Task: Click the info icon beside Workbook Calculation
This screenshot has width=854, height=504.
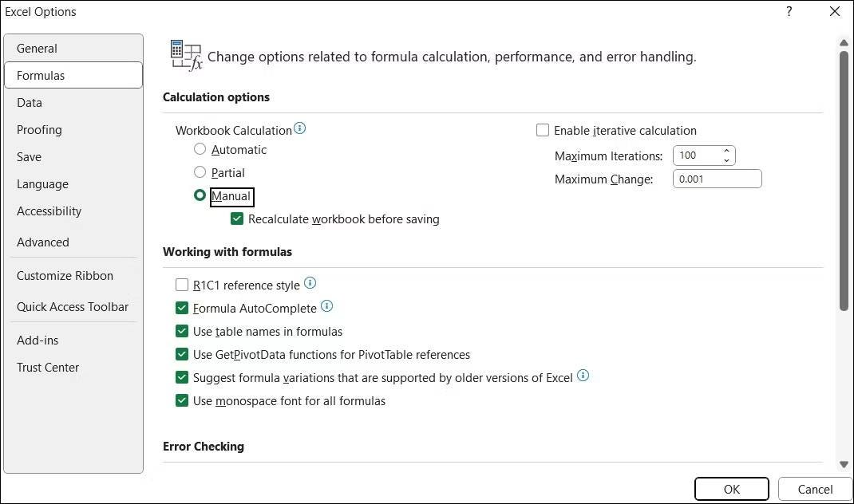Action: click(x=300, y=126)
